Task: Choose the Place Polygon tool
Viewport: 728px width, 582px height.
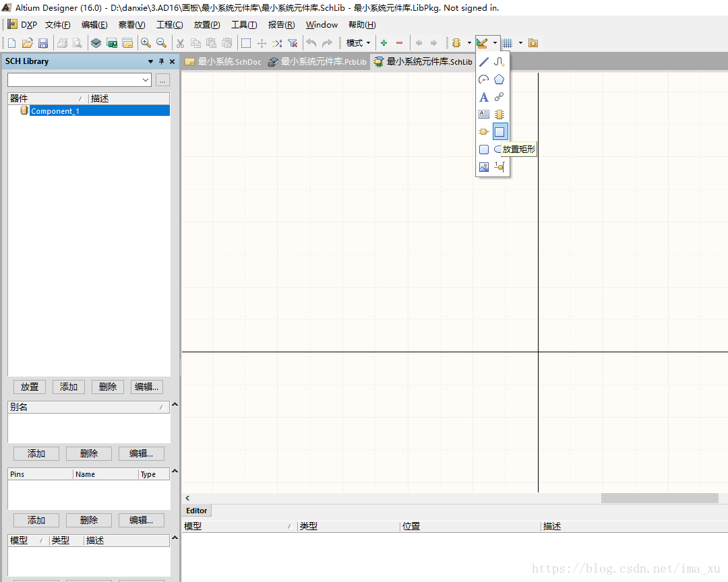Action: pyautogui.click(x=499, y=79)
